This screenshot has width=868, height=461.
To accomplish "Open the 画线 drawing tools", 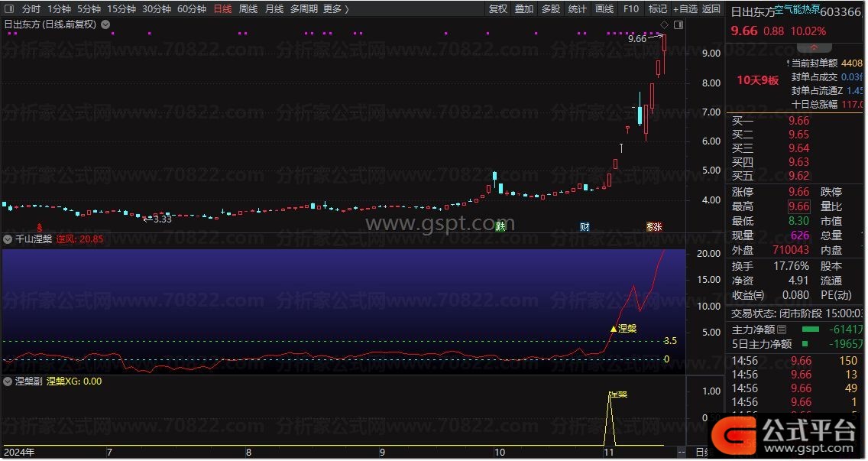I will 604,9.
